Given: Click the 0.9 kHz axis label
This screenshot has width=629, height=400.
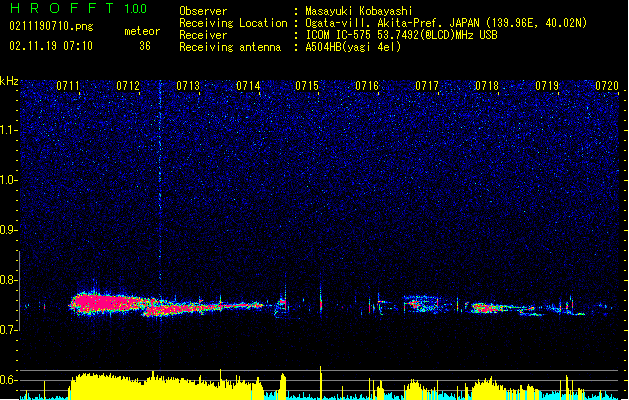Looking at the screenshot, I should click(9, 230).
